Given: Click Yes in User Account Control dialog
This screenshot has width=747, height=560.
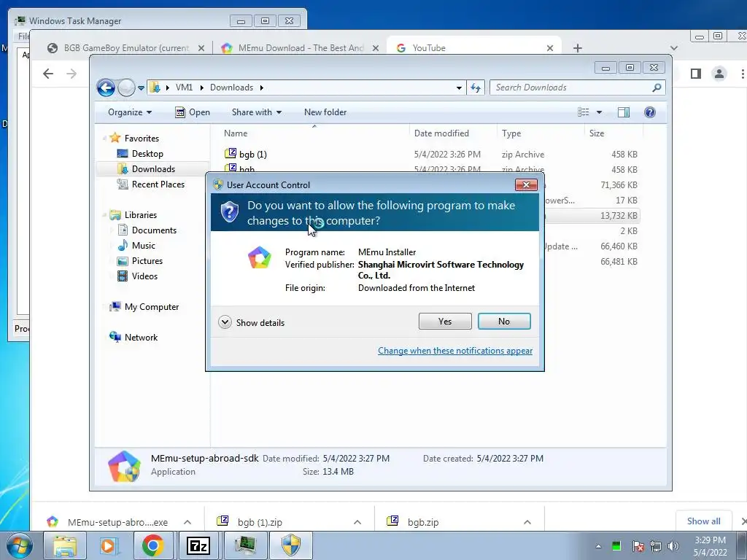Looking at the screenshot, I should (445, 322).
